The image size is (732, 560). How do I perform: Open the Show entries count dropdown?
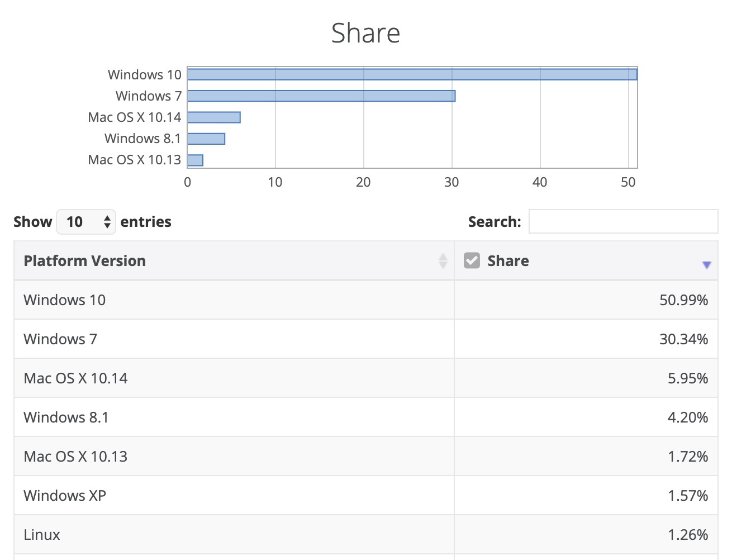pos(86,222)
